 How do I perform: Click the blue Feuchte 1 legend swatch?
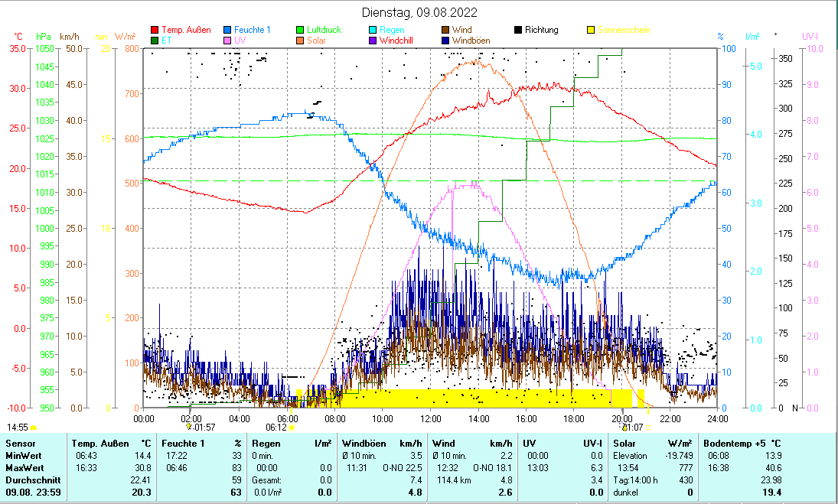pyautogui.click(x=227, y=30)
